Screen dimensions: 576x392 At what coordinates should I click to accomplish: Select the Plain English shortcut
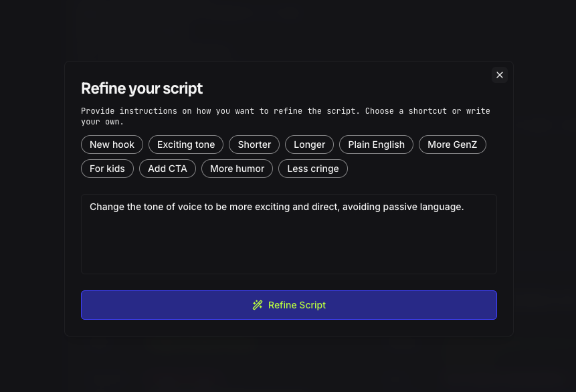pos(376,144)
